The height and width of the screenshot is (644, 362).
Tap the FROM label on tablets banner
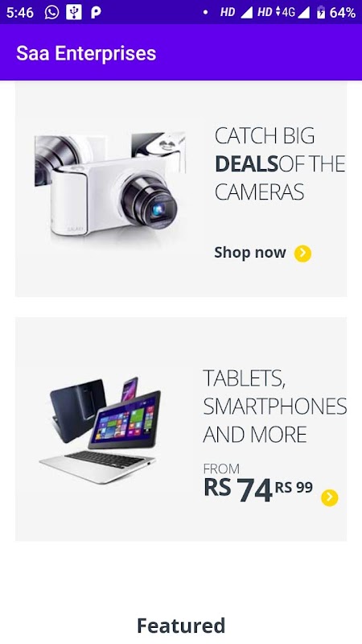pyautogui.click(x=222, y=469)
